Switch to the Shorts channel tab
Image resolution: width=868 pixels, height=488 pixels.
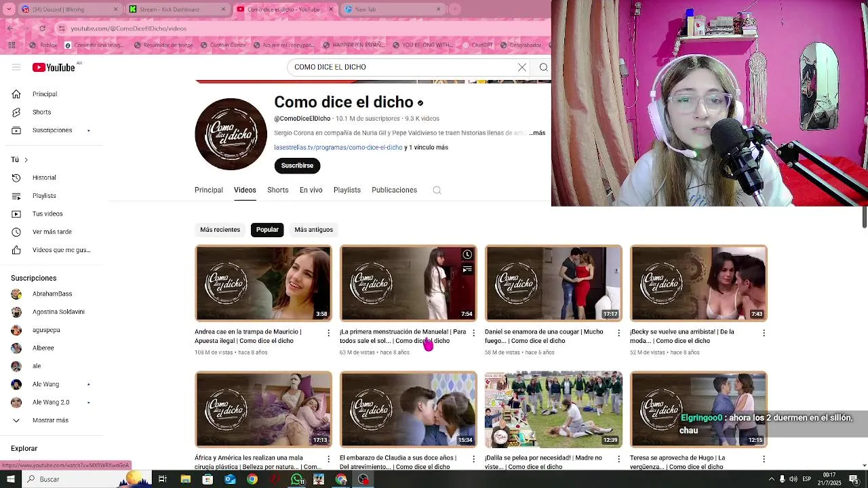(x=277, y=190)
